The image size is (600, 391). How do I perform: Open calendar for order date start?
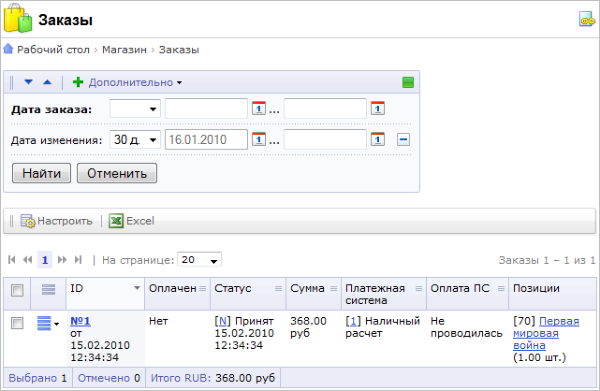(259, 109)
